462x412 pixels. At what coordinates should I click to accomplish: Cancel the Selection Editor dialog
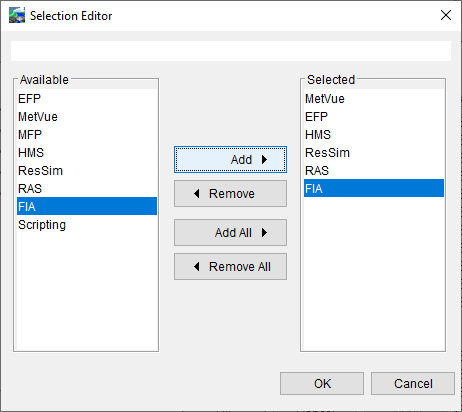413,383
